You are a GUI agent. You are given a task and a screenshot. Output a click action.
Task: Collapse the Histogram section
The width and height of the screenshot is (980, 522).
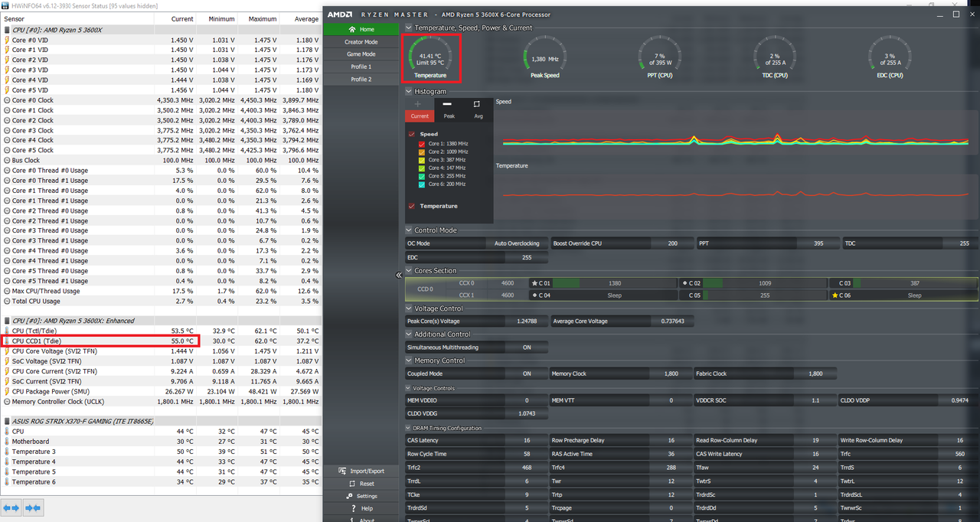409,91
